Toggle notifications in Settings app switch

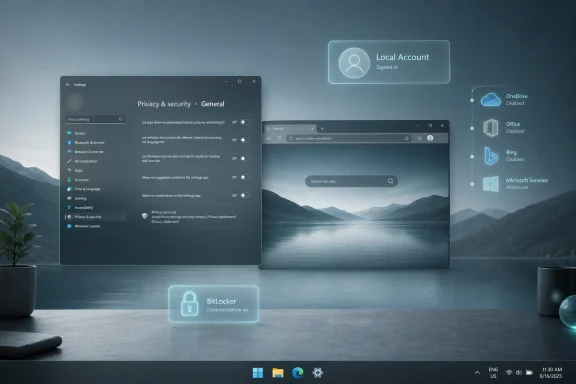(245, 195)
